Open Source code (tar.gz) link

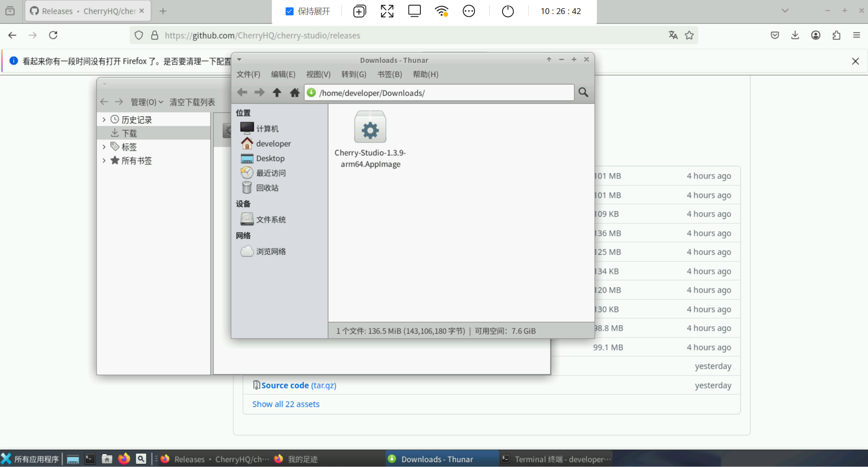(x=299, y=385)
